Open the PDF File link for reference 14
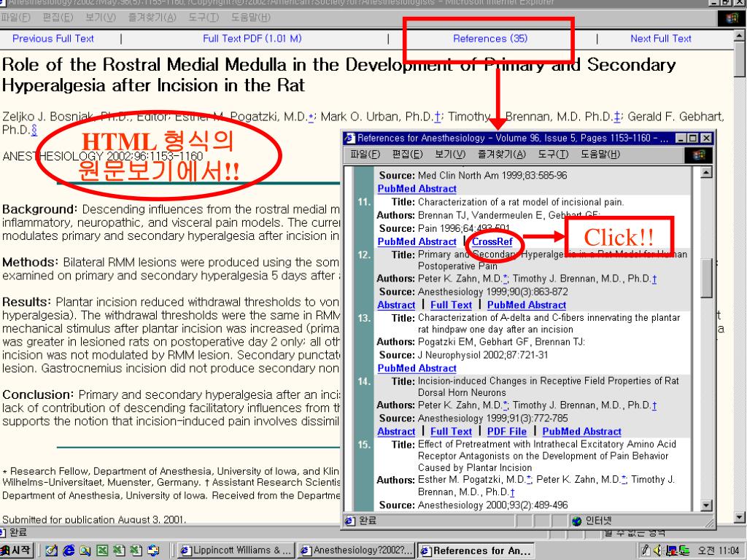This screenshot has width=747, height=560. coord(507,432)
